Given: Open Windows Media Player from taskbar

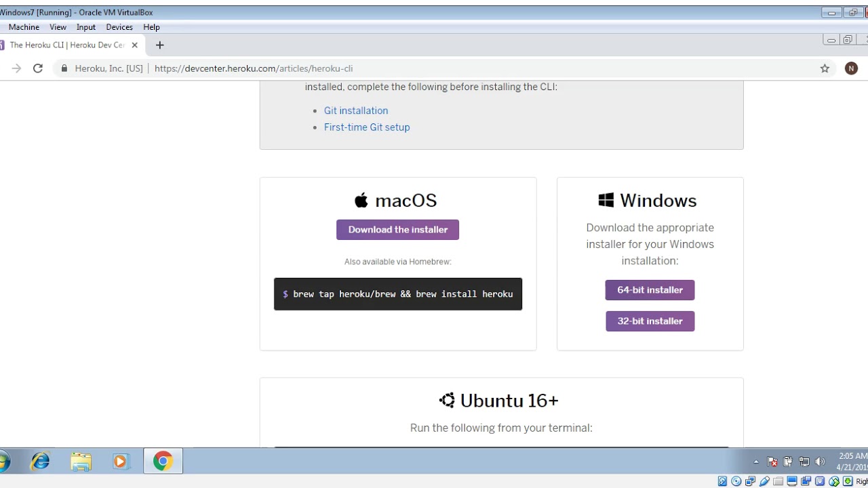Looking at the screenshot, I should pyautogui.click(x=121, y=462).
